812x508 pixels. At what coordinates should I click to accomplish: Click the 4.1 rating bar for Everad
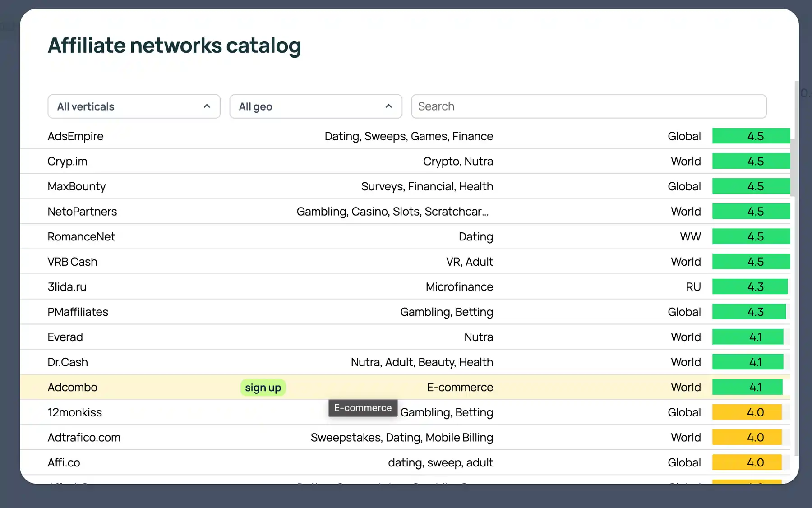(748, 337)
